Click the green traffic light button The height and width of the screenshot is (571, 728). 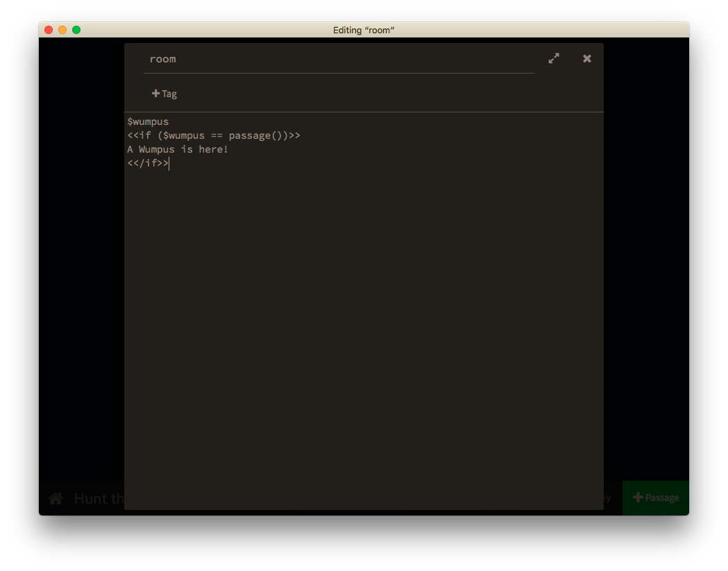point(76,30)
